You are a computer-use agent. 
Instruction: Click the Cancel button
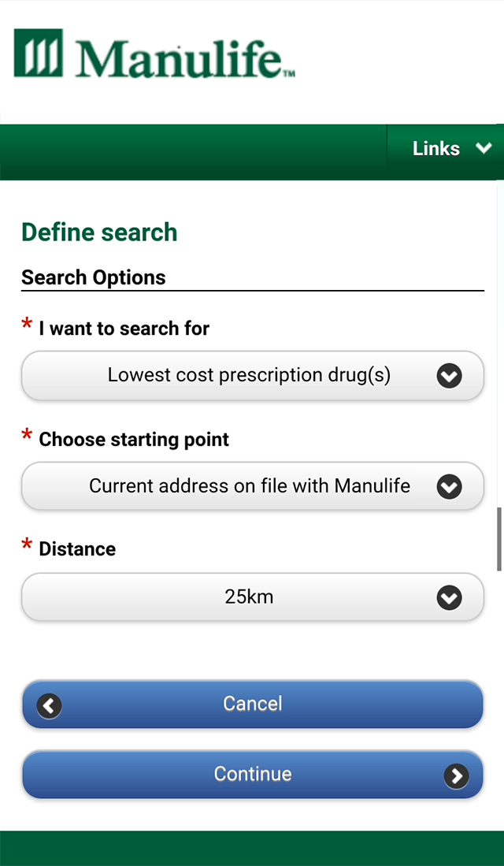[252, 704]
